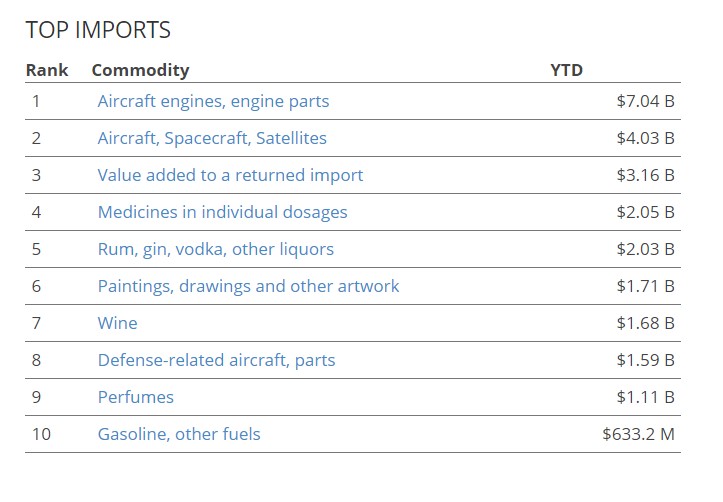The height and width of the screenshot is (502, 723).
Task: Click the Rank column header
Action: coord(47,70)
